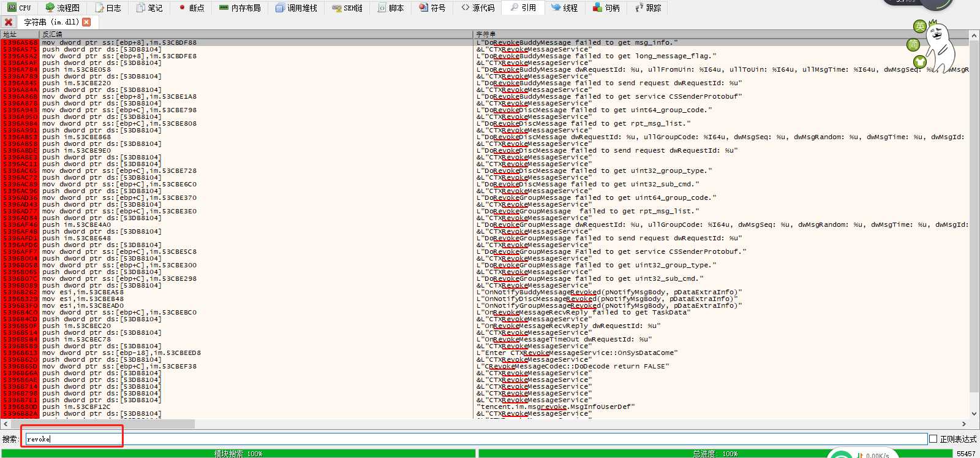Click the vertical scrollbar up arrow
980x458 pixels.
click(974, 34)
